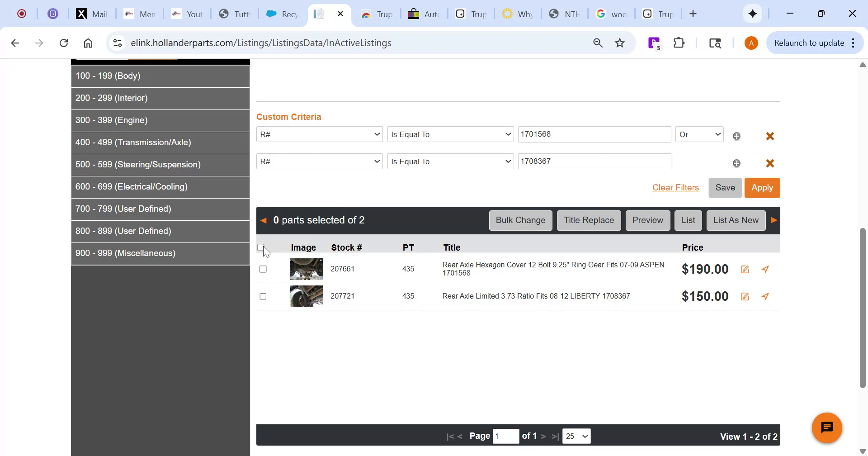
Task: Click the left arrow in the selection bar
Action: tap(264, 220)
